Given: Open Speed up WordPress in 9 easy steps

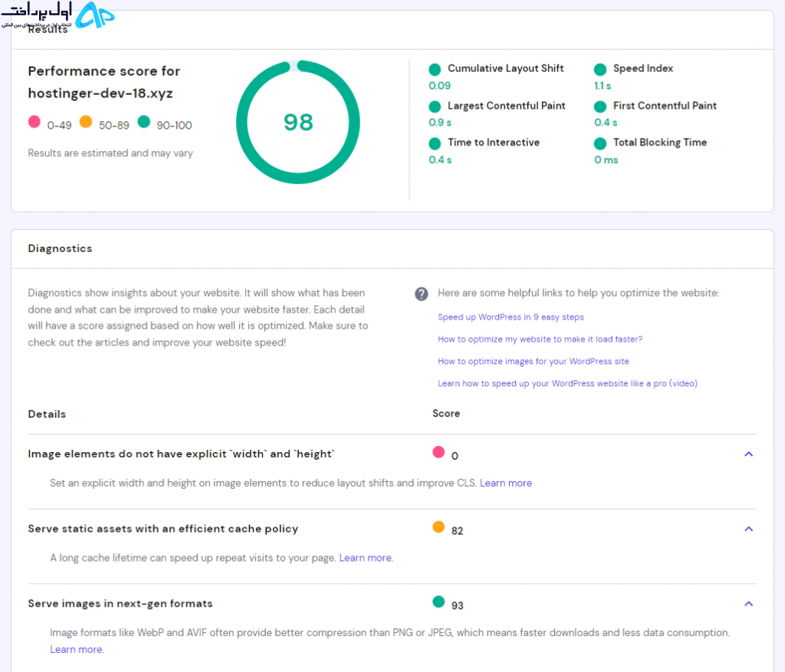Looking at the screenshot, I should click(511, 317).
